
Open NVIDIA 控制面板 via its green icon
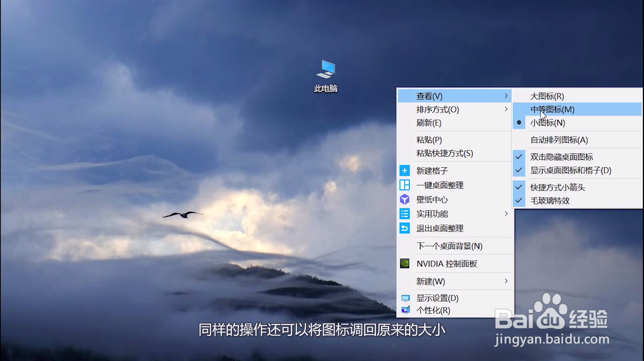(405, 264)
